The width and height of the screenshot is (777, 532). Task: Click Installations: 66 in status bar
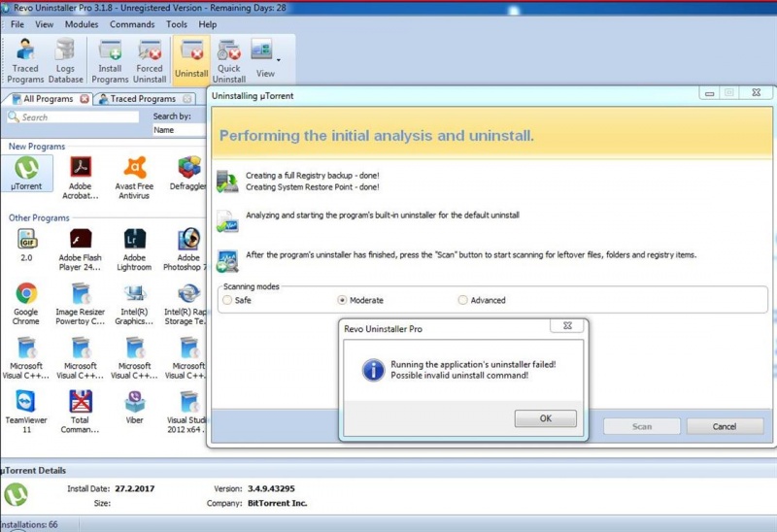[x=29, y=524]
